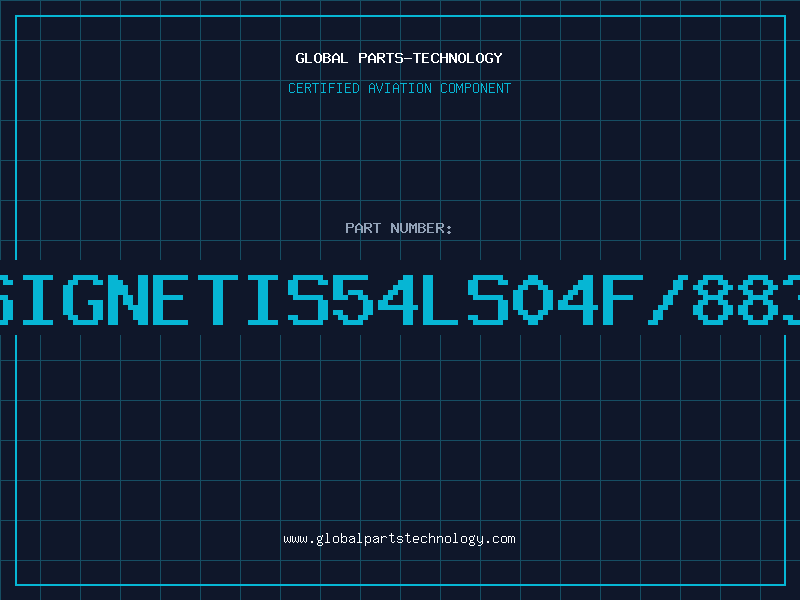Select the CERTIFIED AVIATION COMPONENT subtitle
Screen dimensions: 800x600
point(399,88)
